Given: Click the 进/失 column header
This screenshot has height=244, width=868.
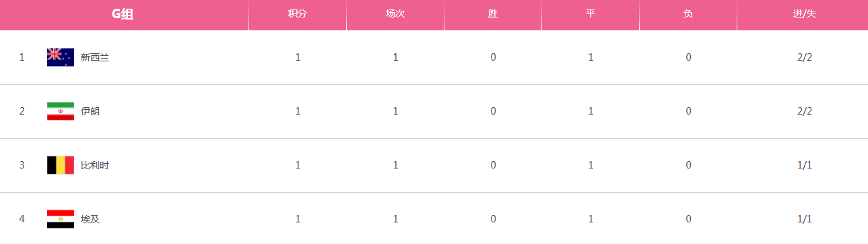Looking at the screenshot, I should 804,14.
